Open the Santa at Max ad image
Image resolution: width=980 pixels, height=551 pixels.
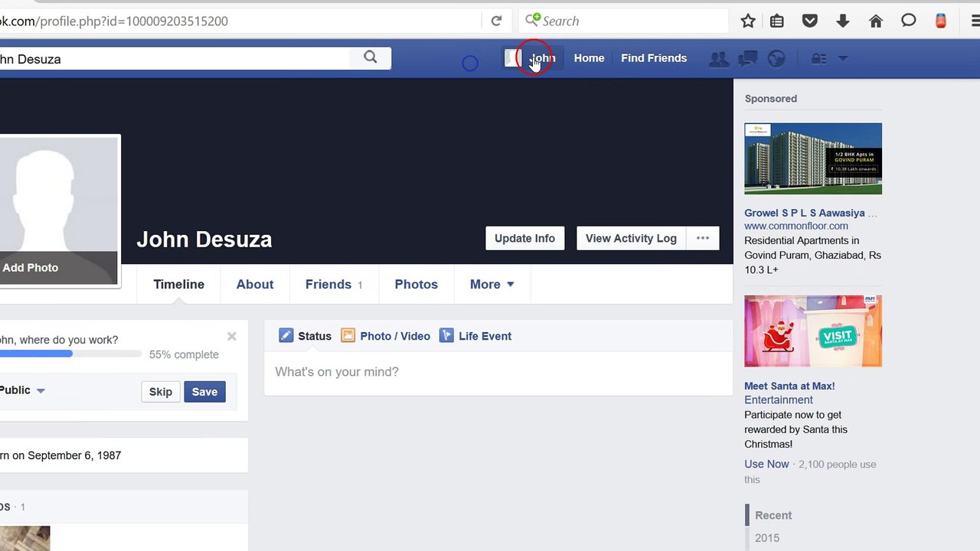point(813,331)
